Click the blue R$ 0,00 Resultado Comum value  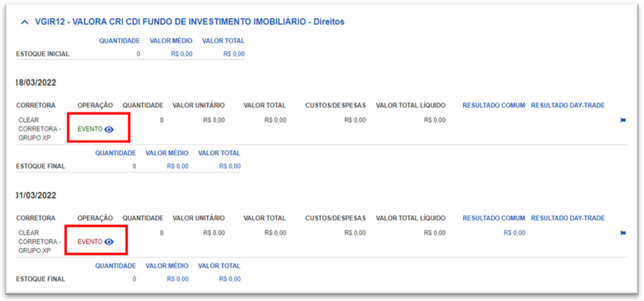click(x=514, y=233)
